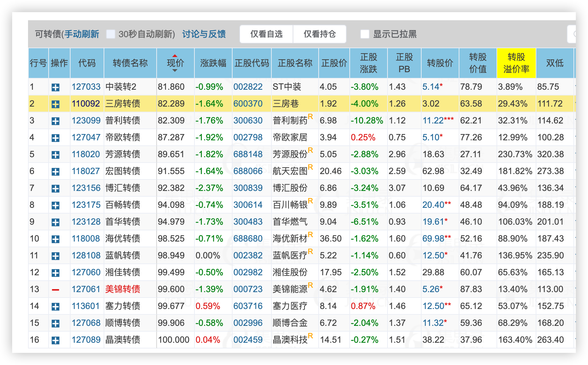Click 代码 column header

(87, 63)
